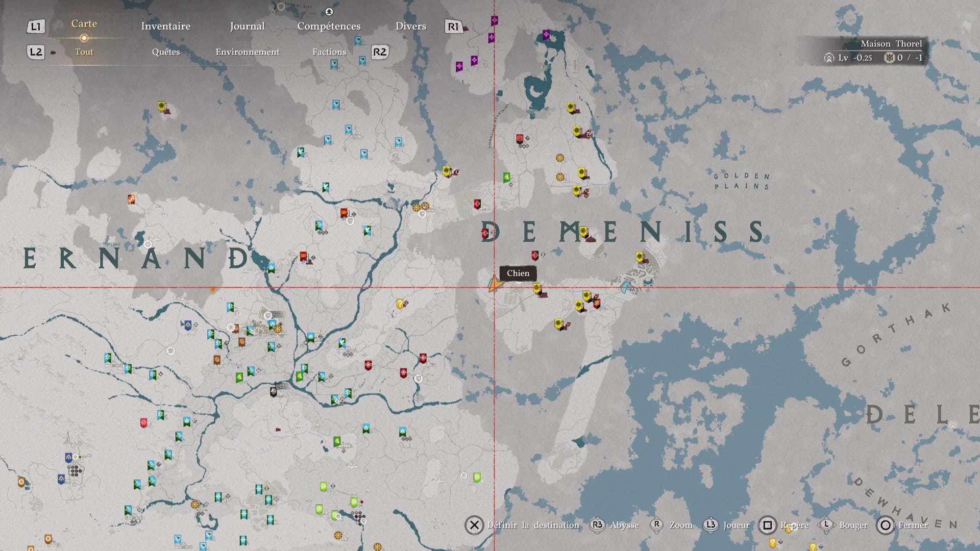Click the X Définir la destination button
Viewport: 980px width, 551px height.
point(474,525)
